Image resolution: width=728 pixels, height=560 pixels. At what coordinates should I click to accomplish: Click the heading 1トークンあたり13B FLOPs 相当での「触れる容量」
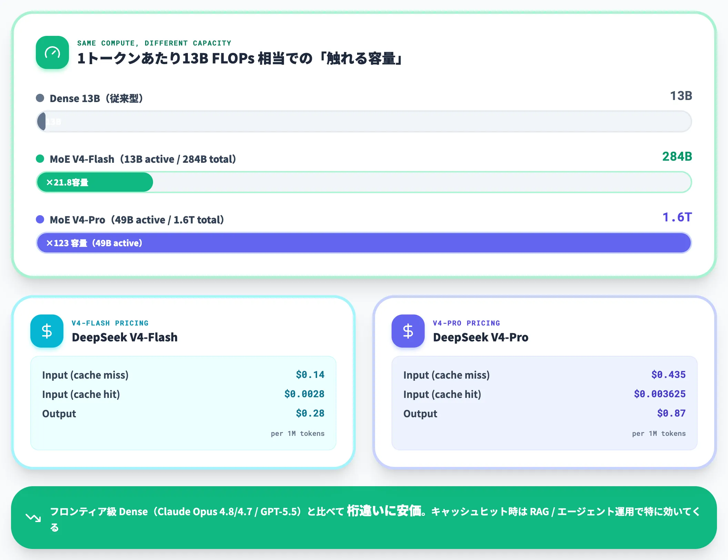coord(240,58)
